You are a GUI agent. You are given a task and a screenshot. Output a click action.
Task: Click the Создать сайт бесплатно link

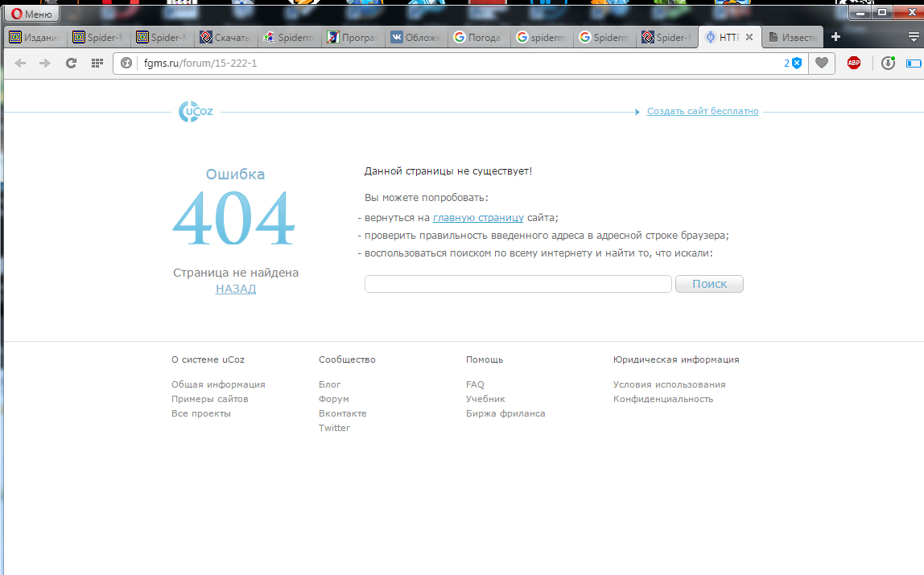[x=703, y=111]
